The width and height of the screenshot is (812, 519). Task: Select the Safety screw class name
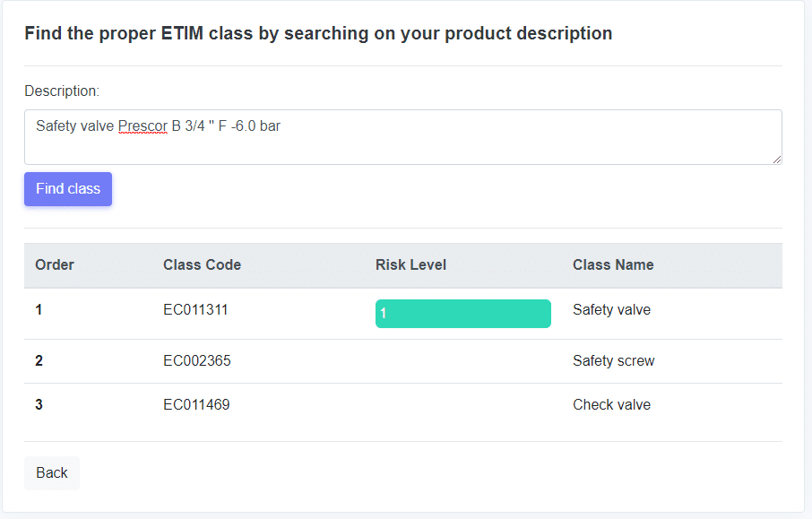click(614, 360)
